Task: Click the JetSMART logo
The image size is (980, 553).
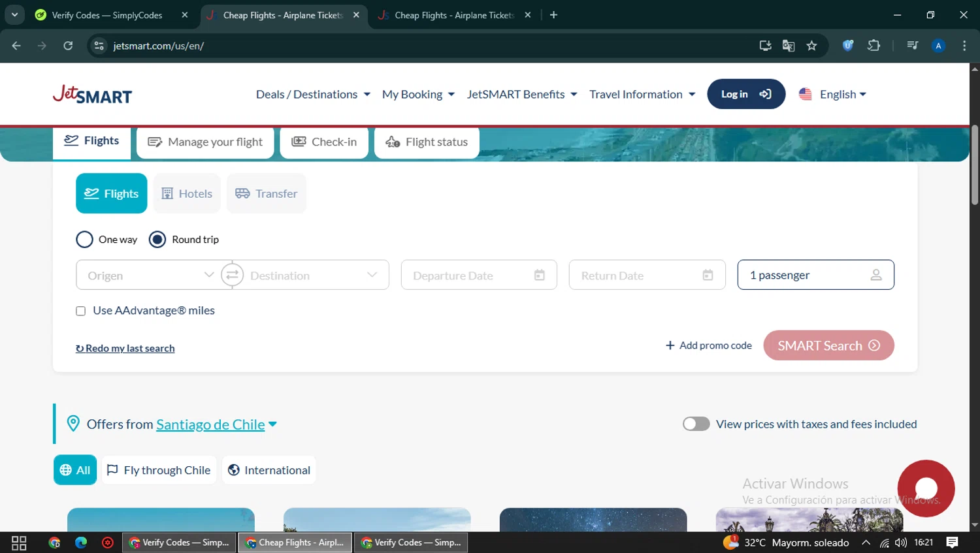Action: pyautogui.click(x=92, y=95)
